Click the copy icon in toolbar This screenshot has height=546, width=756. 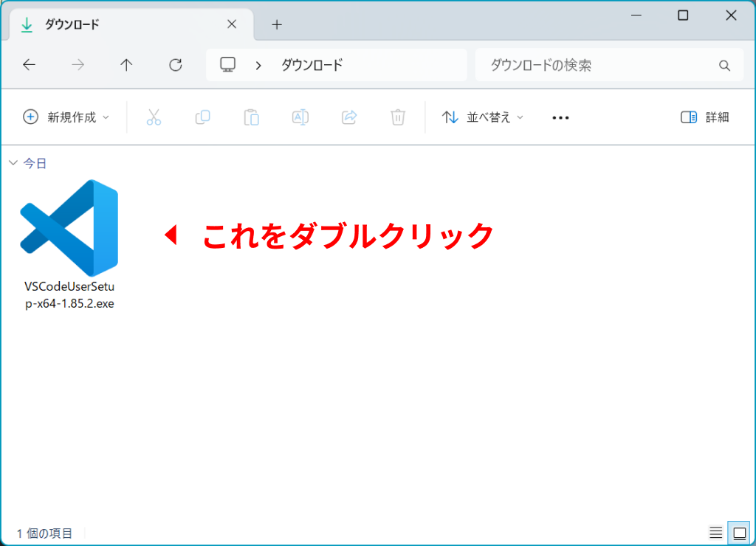pos(202,117)
